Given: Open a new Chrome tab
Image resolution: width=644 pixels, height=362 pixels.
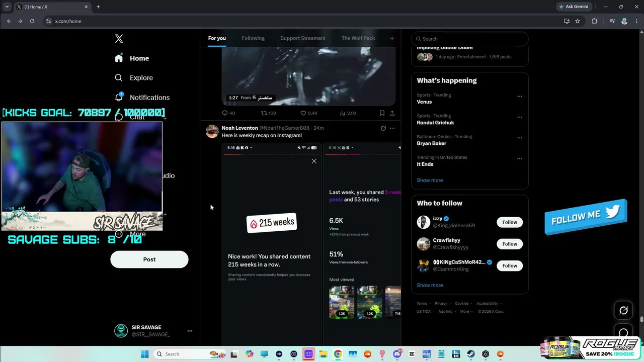Looking at the screenshot, I should 98,7.
